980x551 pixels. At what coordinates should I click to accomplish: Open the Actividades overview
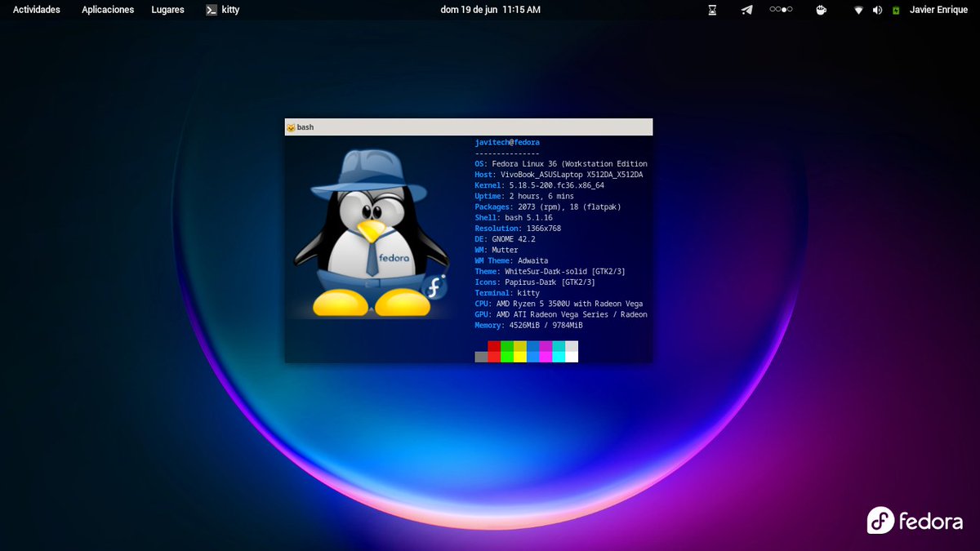(x=35, y=10)
